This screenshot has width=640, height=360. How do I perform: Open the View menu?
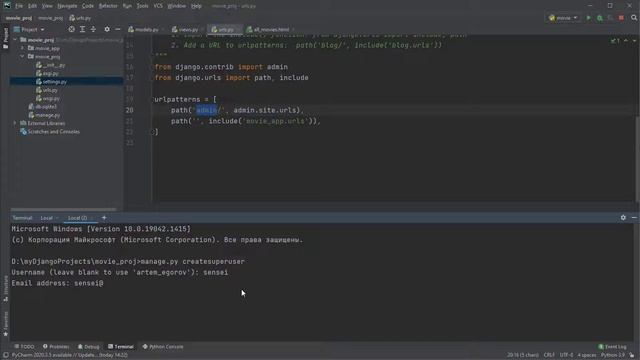[47, 6]
